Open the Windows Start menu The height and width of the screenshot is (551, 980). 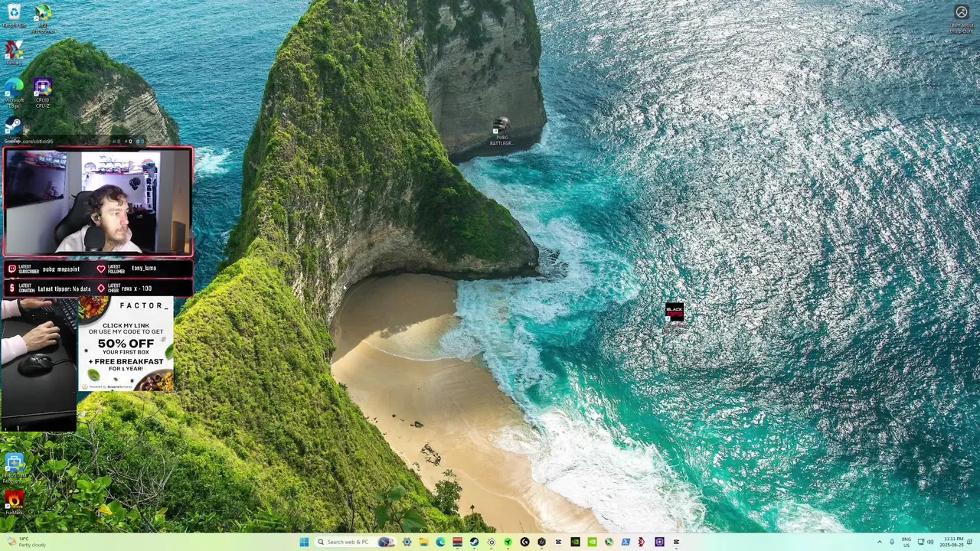304,542
